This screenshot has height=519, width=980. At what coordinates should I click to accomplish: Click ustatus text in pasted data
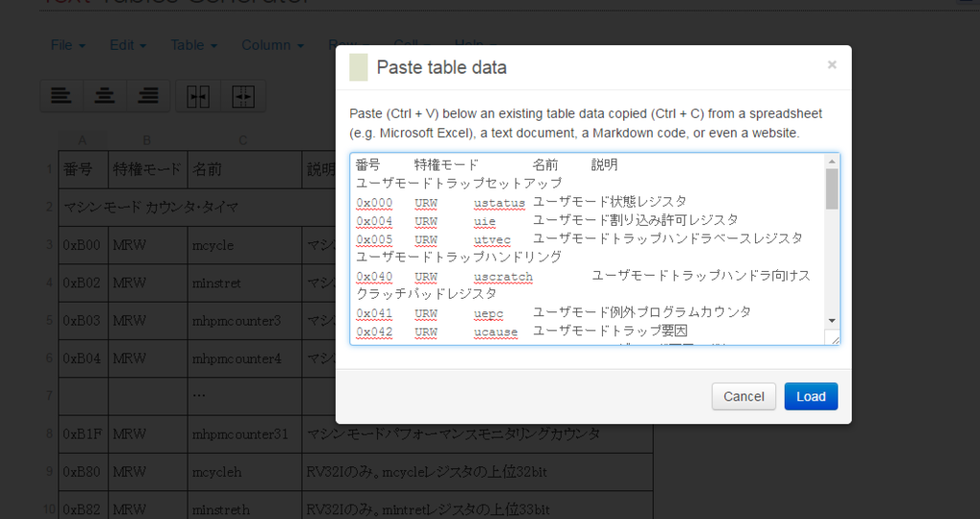[x=500, y=203]
